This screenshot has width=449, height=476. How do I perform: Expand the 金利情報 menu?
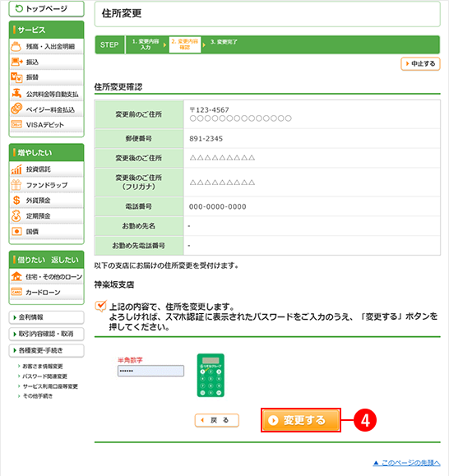point(46,317)
